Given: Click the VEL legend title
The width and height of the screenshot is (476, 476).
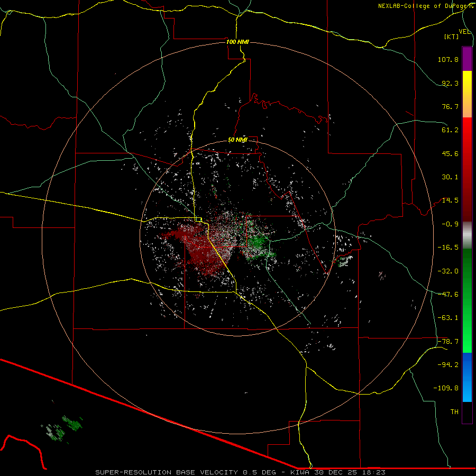Looking at the screenshot, I should tap(464, 32).
